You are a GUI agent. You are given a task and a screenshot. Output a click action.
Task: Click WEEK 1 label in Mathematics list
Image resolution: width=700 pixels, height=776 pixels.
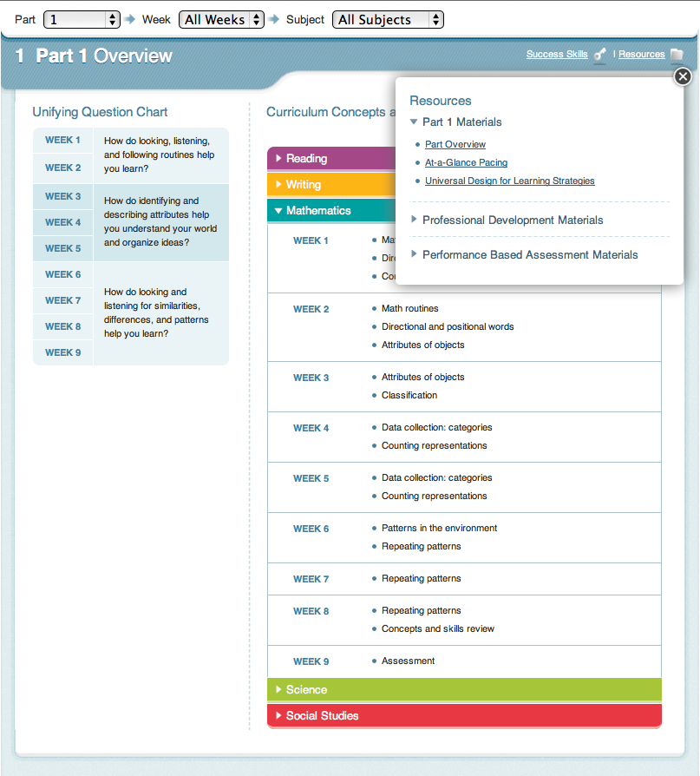pyautogui.click(x=311, y=240)
